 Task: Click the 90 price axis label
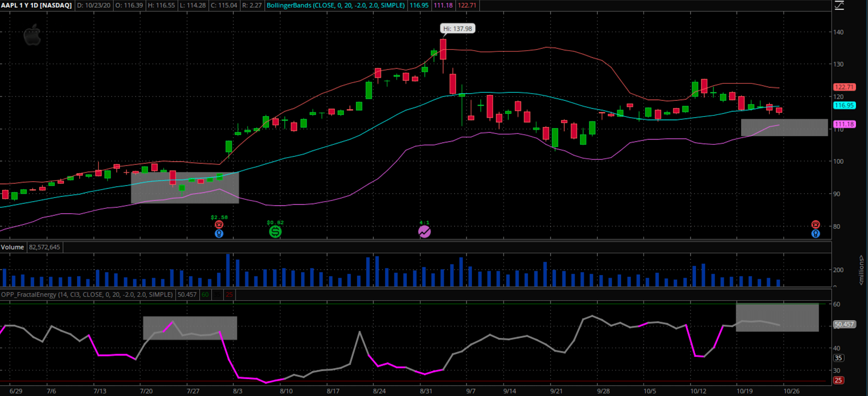pyautogui.click(x=837, y=194)
